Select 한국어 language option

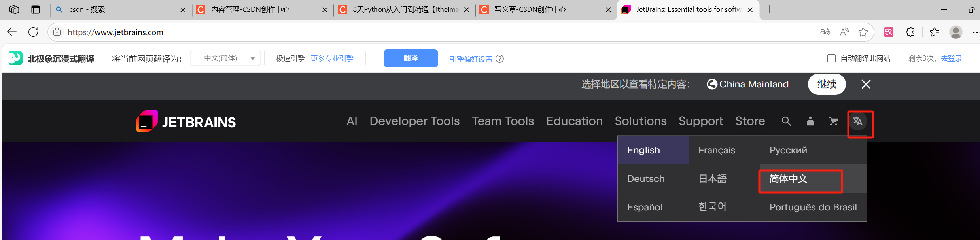pos(725,207)
